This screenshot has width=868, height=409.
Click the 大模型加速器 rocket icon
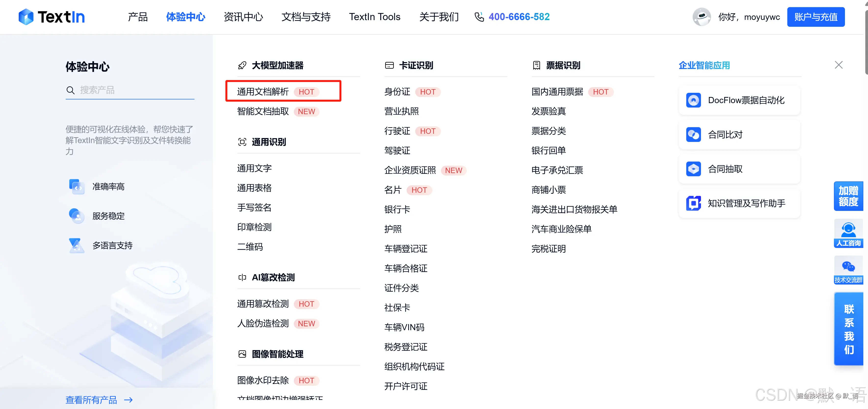click(242, 65)
